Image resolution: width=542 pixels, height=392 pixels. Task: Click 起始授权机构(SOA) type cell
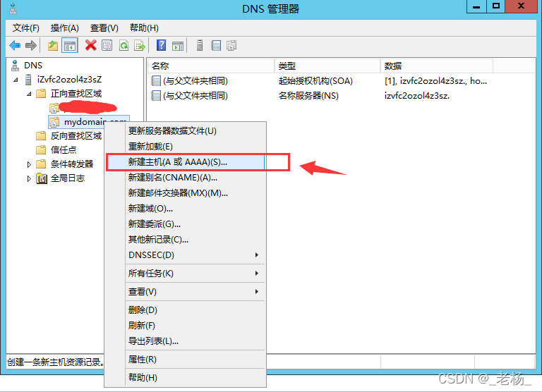tap(315, 81)
